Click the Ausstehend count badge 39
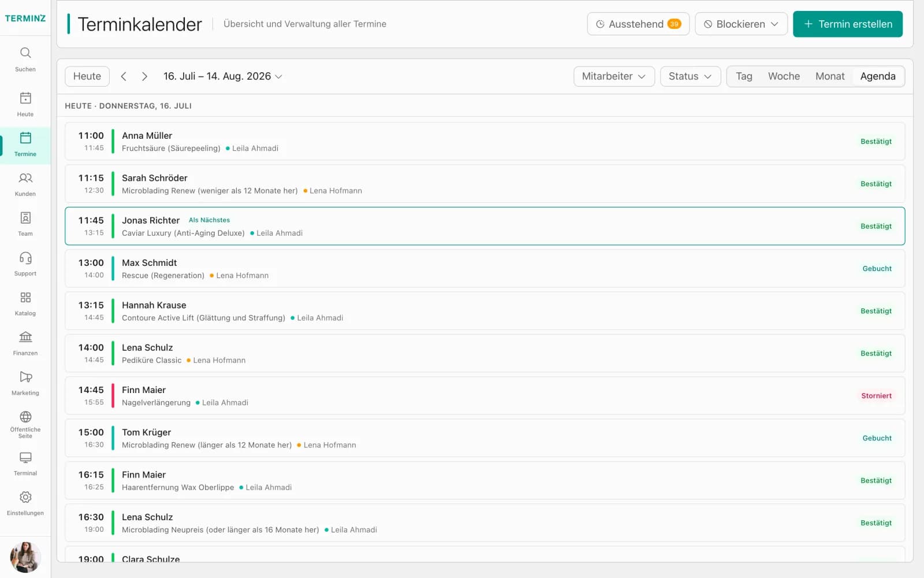 (x=674, y=24)
